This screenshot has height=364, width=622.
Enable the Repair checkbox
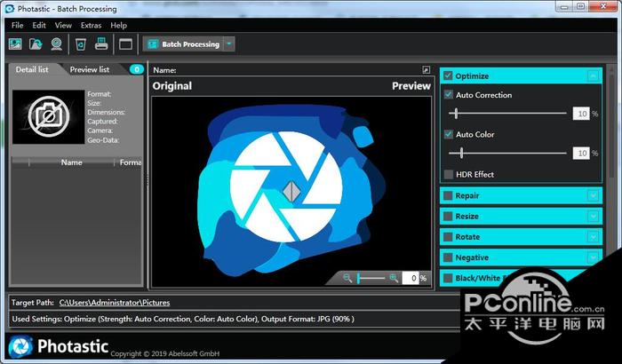tap(448, 195)
